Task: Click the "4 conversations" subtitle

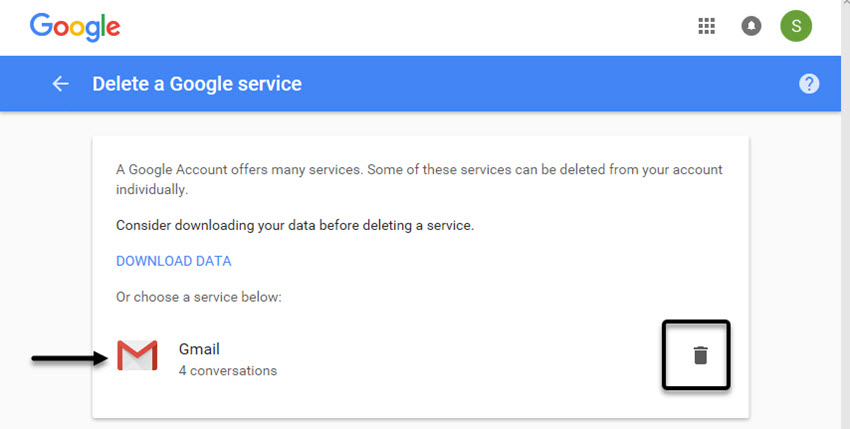Action: [x=228, y=370]
